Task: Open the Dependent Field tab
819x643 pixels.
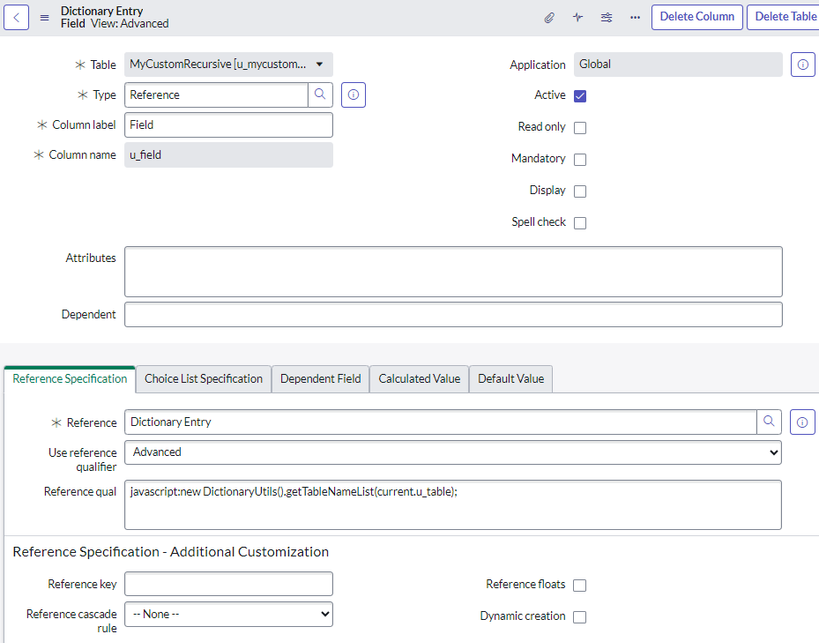Action: point(321,379)
